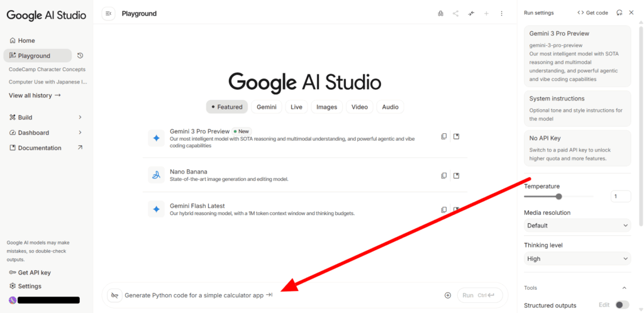The height and width of the screenshot is (313, 644).
Task: Open the Media resolution dropdown
Action: pos(577,226)
